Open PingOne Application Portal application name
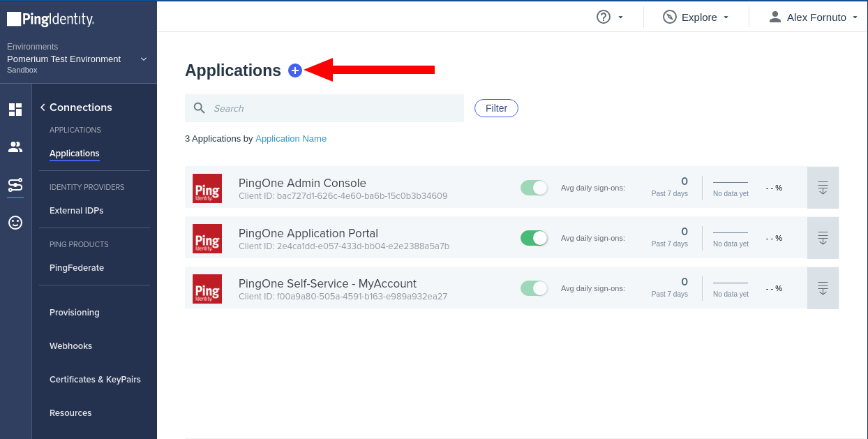Screen dimensions: 868x439 coord(308,234)
